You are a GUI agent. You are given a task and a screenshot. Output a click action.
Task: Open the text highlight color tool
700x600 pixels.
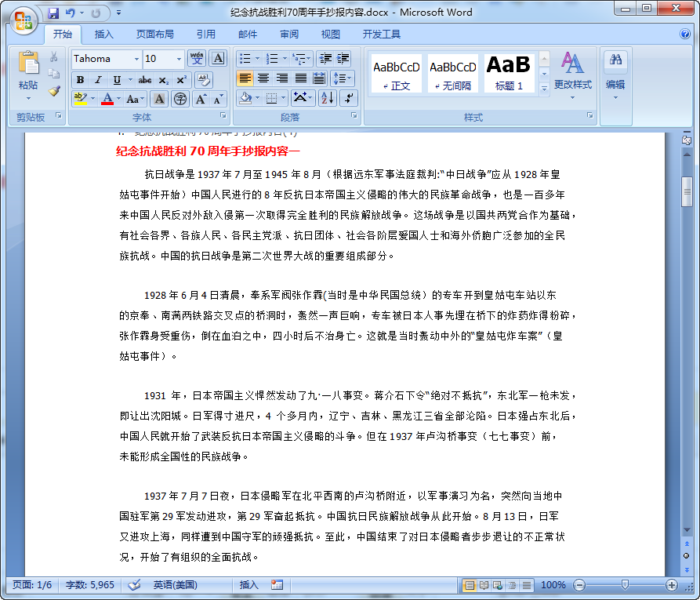coord(81,97)
